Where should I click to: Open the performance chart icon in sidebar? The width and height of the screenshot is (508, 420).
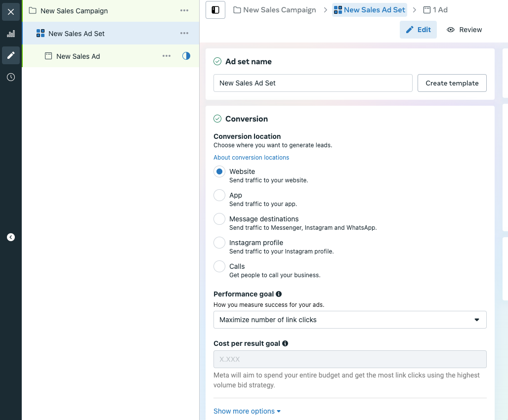click(x=11, y=34)
